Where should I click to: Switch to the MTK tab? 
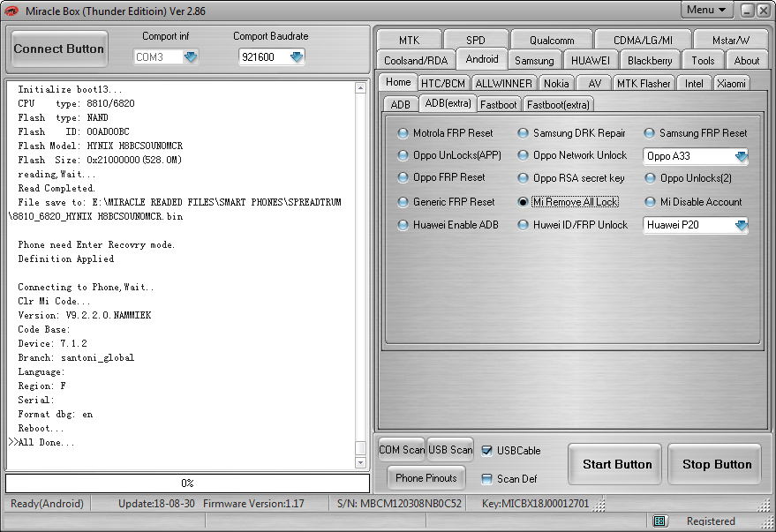(409, 40)
